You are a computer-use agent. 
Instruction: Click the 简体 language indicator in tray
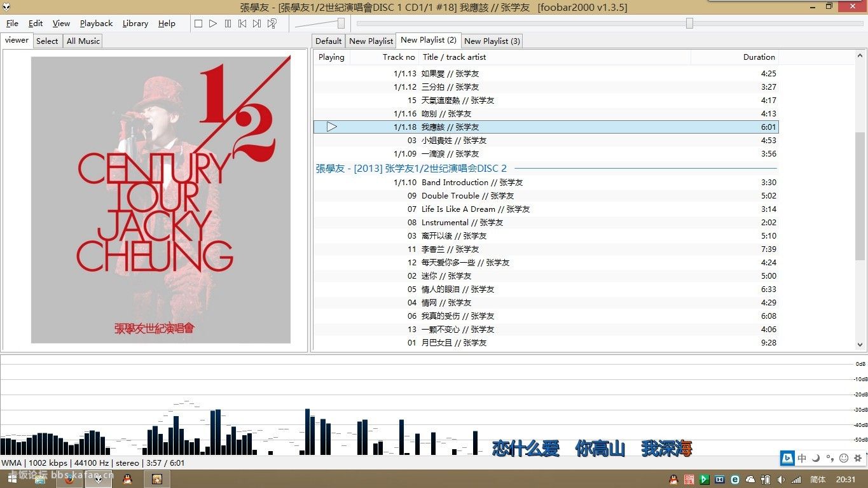point(818,480)
